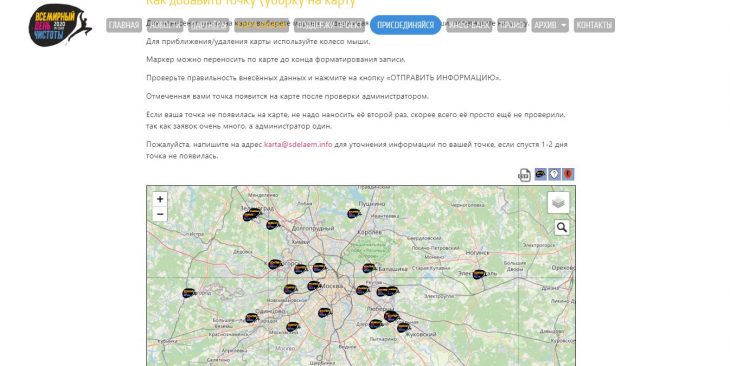This screenshot has height=366, width=730.
Task: Toggle the cleanup logo marker filter
Action: click(x=541, y=174)
